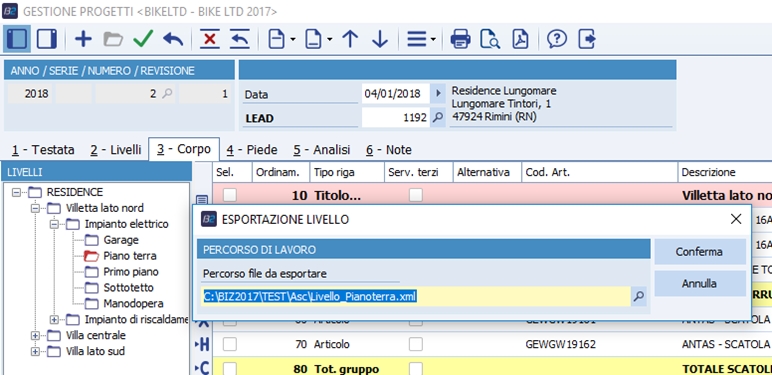Click the Data field 04/01/2018
The image size is (772, 375).
396,94
